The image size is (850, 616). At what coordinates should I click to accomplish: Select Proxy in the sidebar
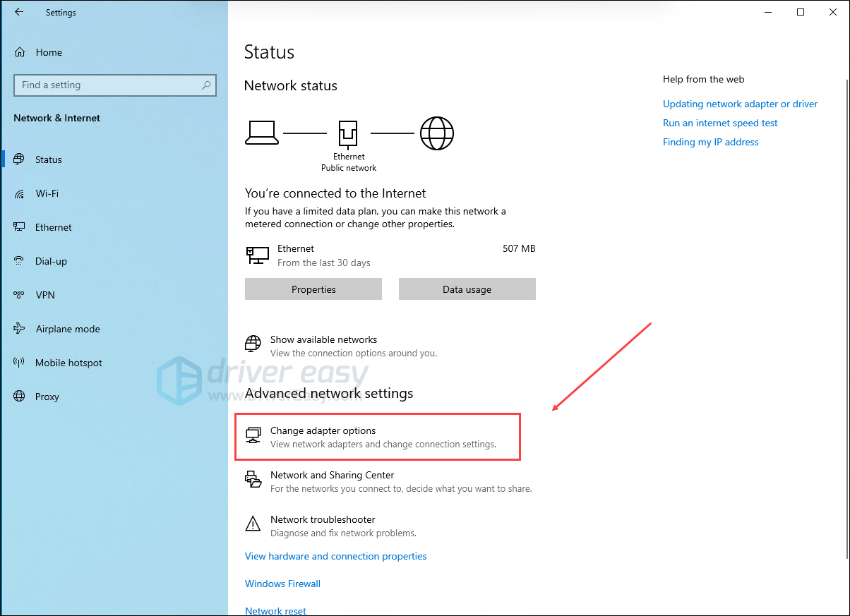(47, 397)
